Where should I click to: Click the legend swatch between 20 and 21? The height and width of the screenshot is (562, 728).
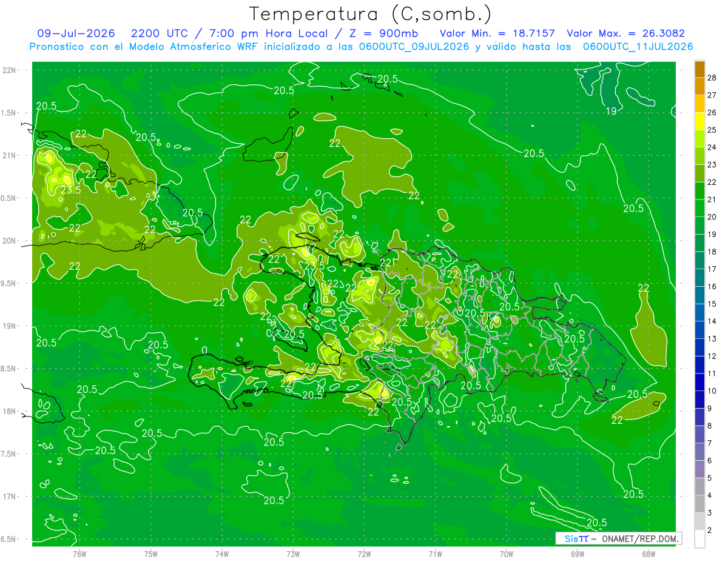[x=699, y=208]
